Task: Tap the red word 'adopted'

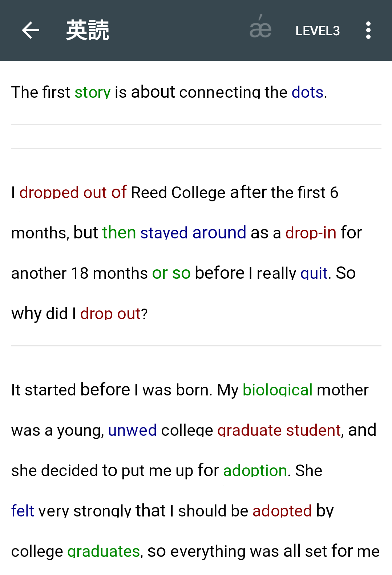Action: 282,511
